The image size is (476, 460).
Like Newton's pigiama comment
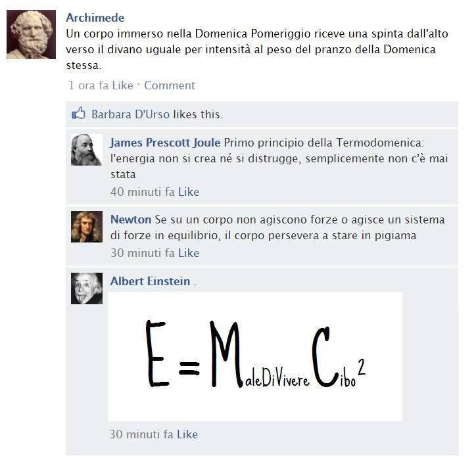(189, 253)
